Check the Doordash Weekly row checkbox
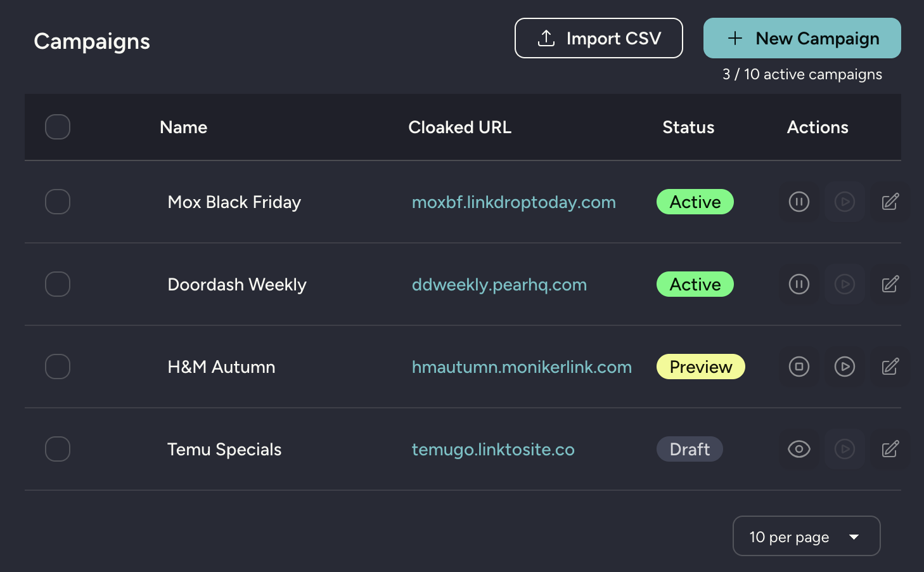 (57, 284)
